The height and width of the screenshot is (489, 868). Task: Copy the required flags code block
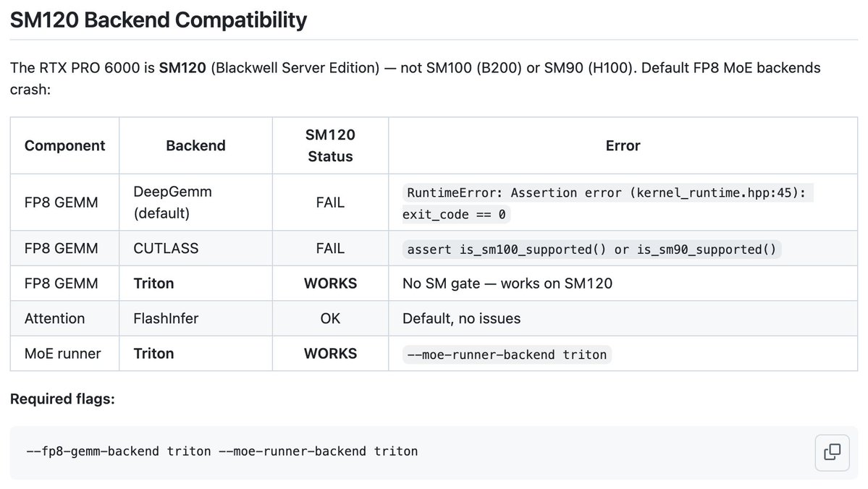832,452
